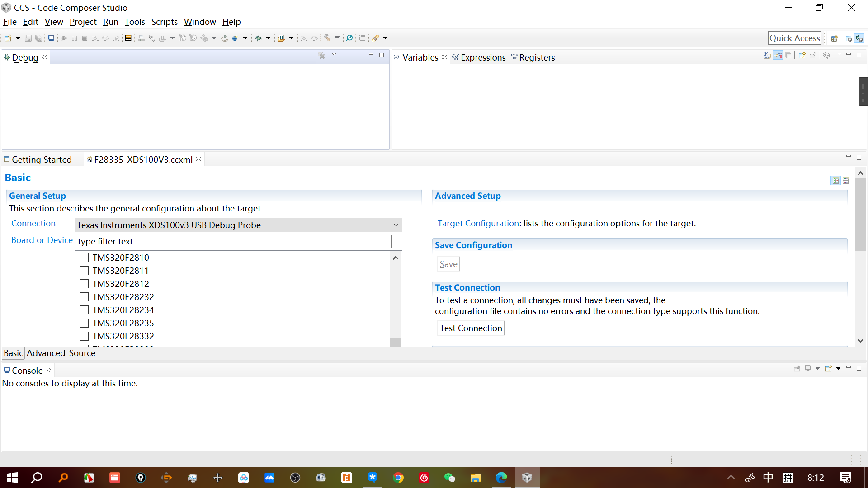The height and width of the screenshot is (488, 868).
Task: Click the Open Perspective icon
Action: pos(835,38)
